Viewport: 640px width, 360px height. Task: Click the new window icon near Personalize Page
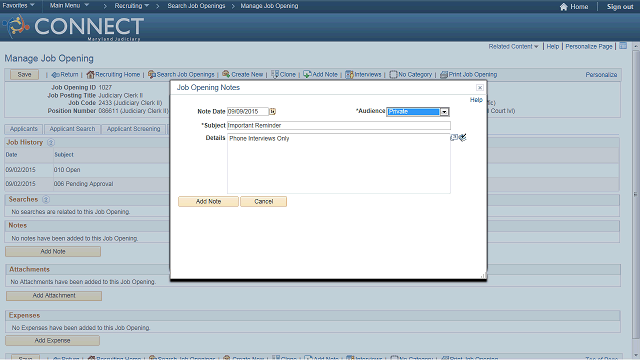[x=623, y=46]
